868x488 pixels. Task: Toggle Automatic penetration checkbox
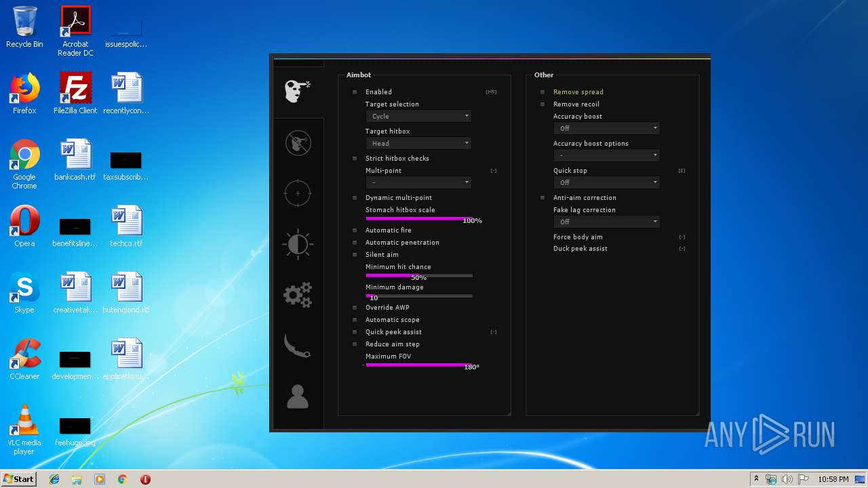354,242
